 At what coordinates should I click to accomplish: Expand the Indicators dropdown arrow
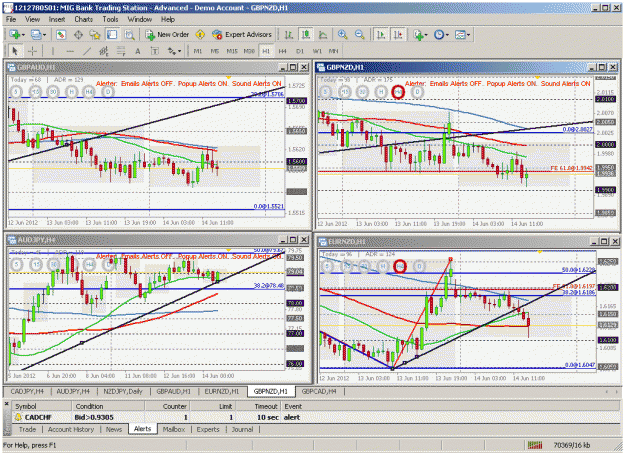pos(426,35)
